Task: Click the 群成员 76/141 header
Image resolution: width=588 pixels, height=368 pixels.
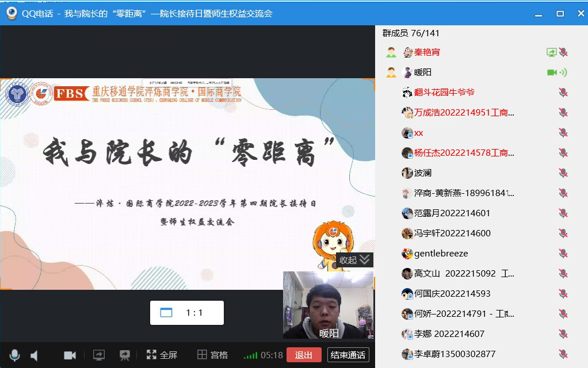Action: pyautogui.click(x=411, y=33)
